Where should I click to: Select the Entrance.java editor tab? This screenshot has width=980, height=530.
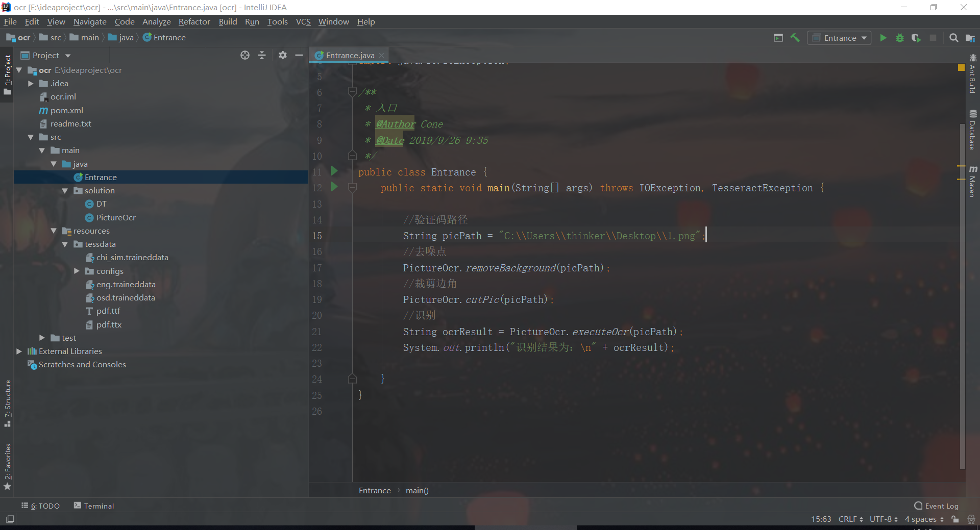(350, 55)
